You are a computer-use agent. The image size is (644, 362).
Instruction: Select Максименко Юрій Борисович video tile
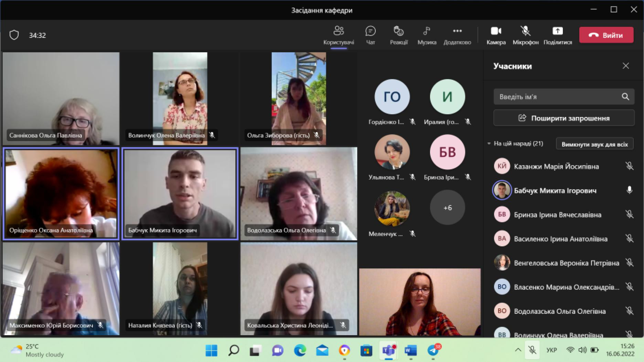coord(61,289)
